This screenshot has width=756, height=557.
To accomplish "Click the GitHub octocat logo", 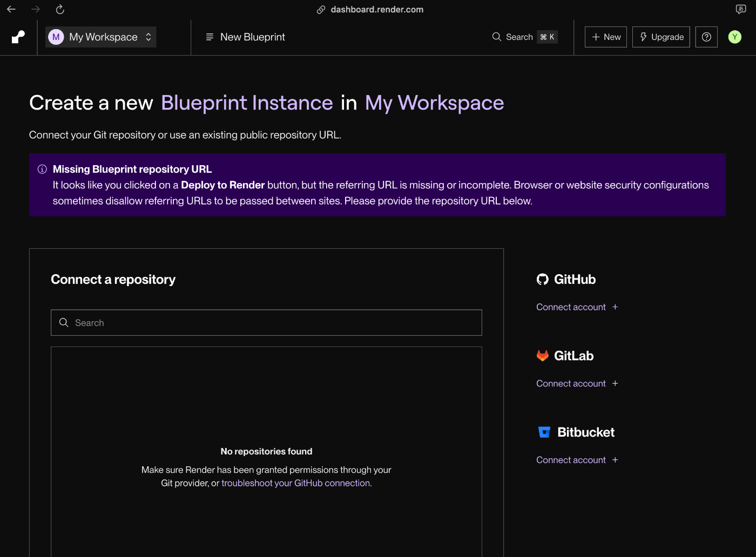I will pos(543,279).
